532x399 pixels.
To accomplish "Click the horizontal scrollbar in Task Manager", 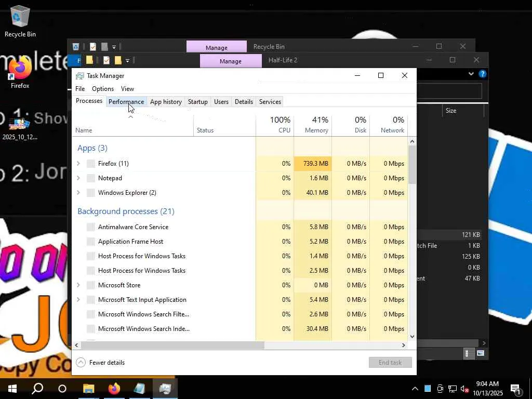I will pos(172,345).
